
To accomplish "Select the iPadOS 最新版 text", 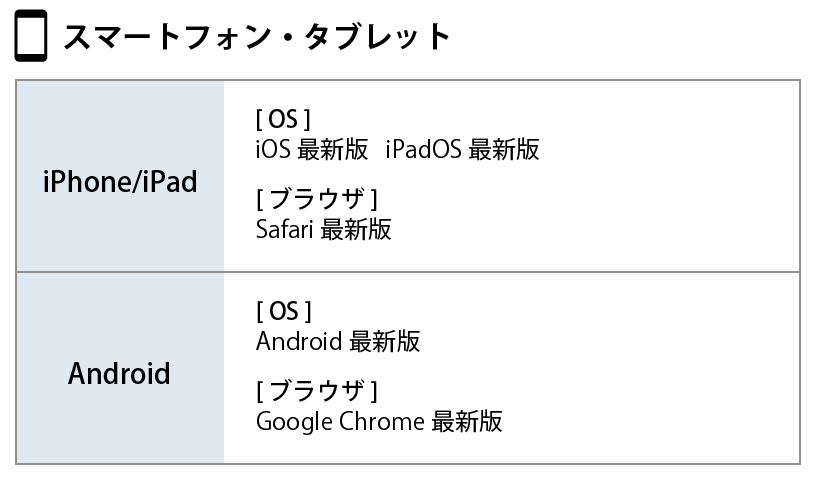I will (x=462, y=149).
